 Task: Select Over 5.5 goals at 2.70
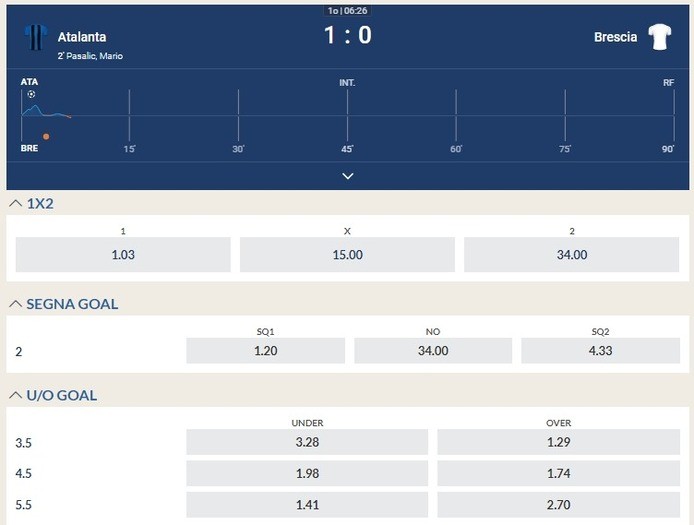pyautogui.click(x=558, y=504)
